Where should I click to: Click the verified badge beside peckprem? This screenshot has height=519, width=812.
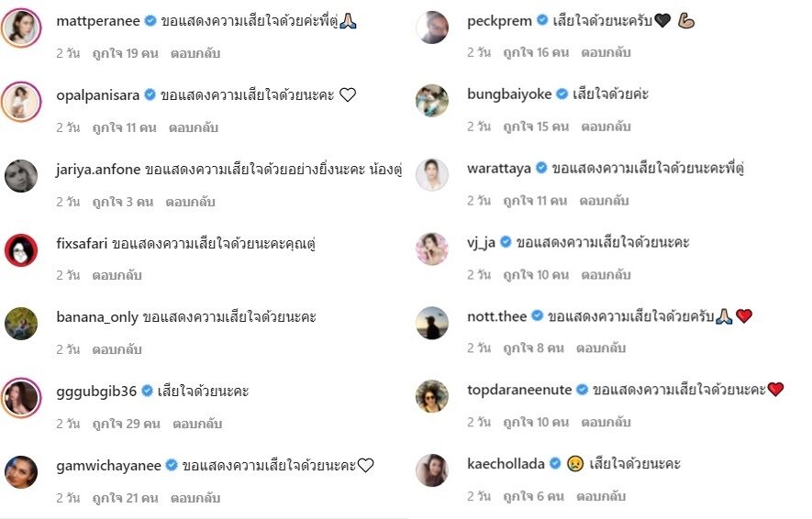[x=542, y=20]
